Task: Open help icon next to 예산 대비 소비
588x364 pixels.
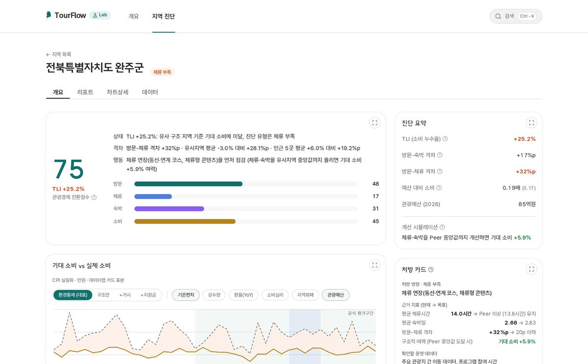Action: [x=439, y=188]
